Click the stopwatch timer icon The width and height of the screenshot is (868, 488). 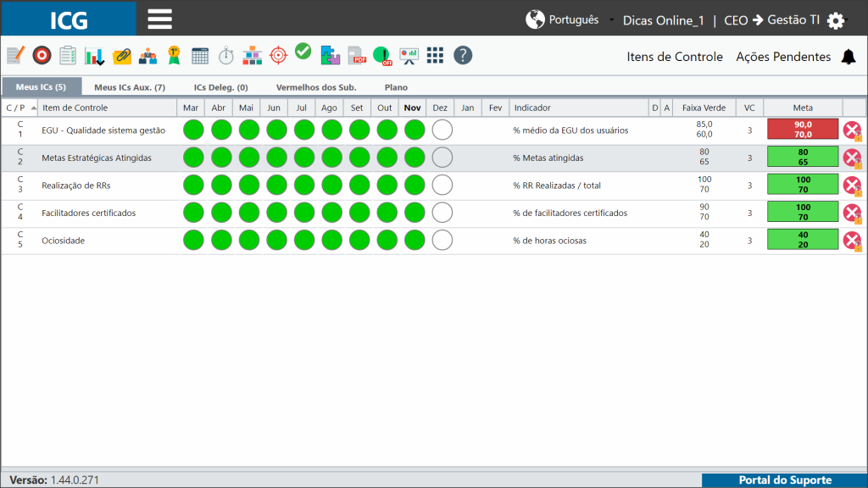tap(225, 55)
